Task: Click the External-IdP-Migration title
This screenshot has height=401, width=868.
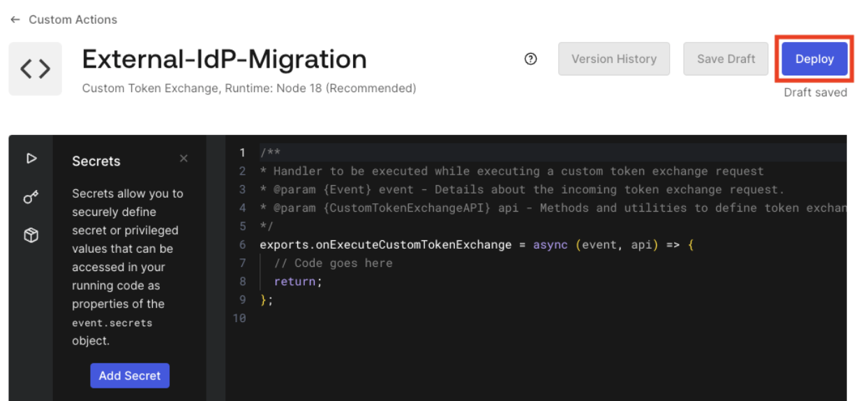Action: [x=224, y=59]
